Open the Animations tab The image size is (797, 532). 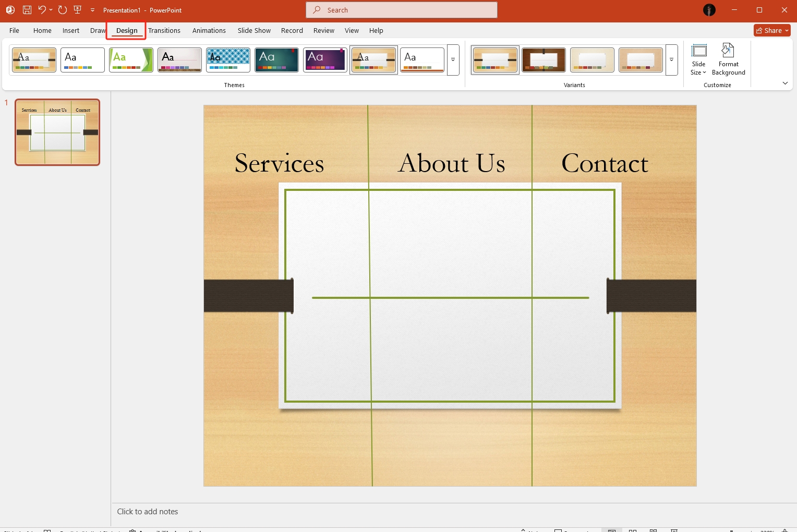[209, 30]
